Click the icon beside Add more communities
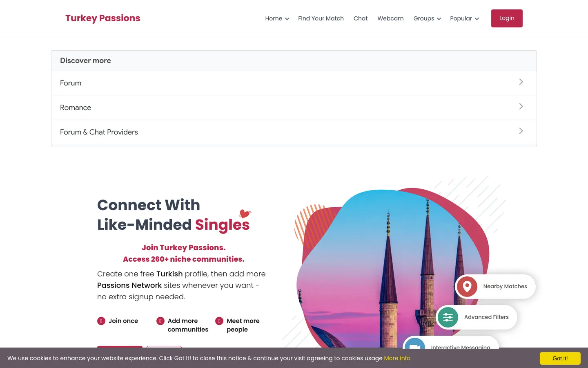The image size is (588, 368). point(160,321)
